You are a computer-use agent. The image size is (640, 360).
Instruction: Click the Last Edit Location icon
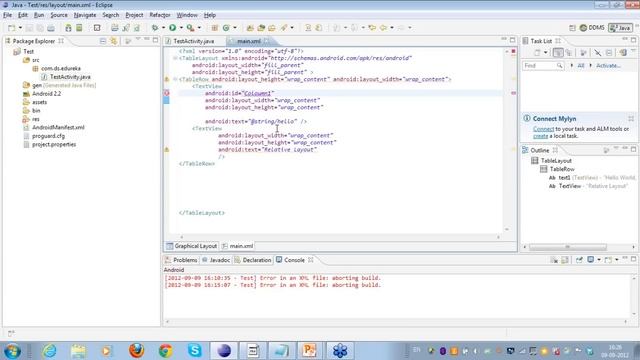(372, 28)
